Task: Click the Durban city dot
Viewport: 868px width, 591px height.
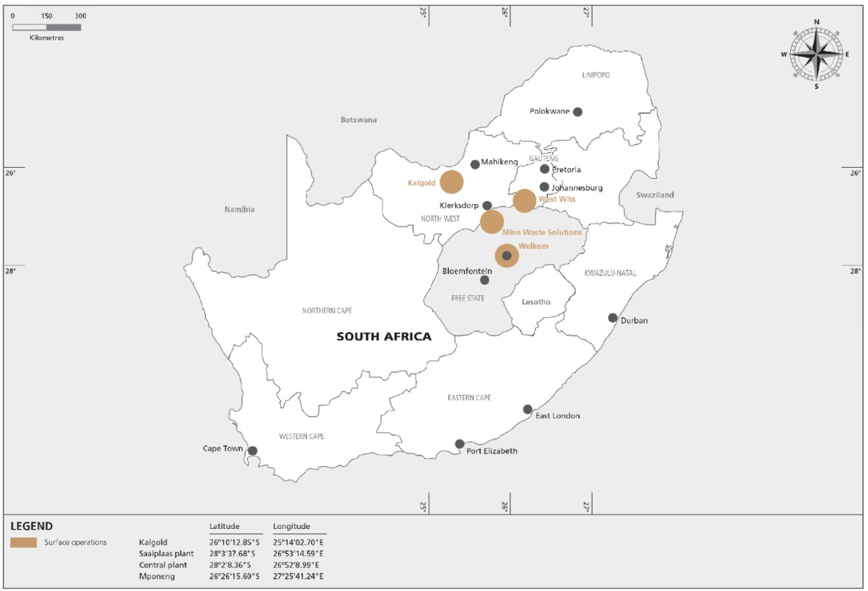Action: click(613, 318)
